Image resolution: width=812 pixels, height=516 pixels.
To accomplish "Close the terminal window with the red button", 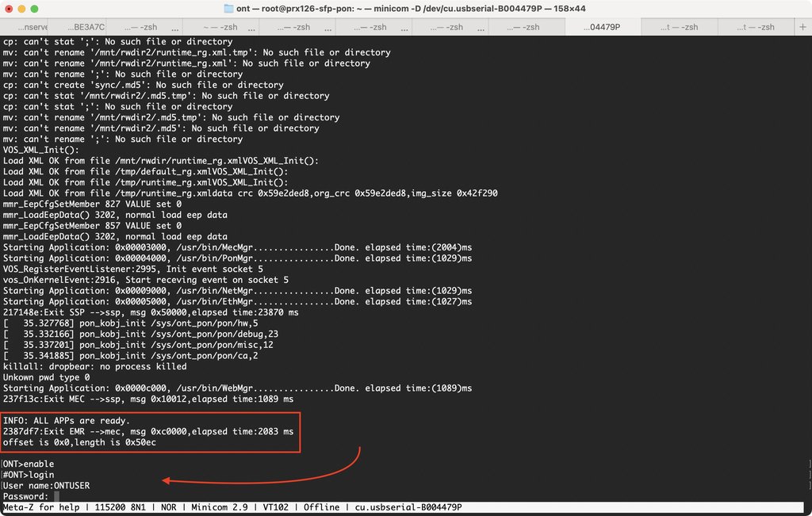I will point(9,9).
